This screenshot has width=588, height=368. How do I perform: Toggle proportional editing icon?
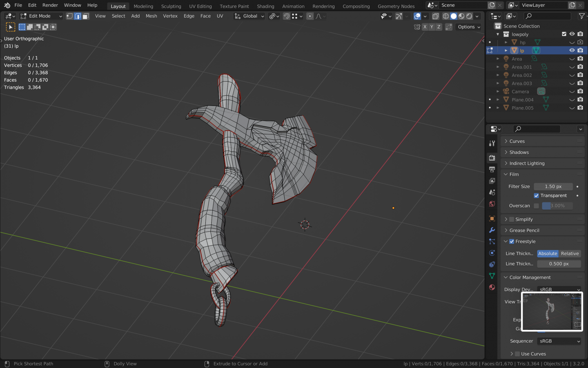click(310, 16)
